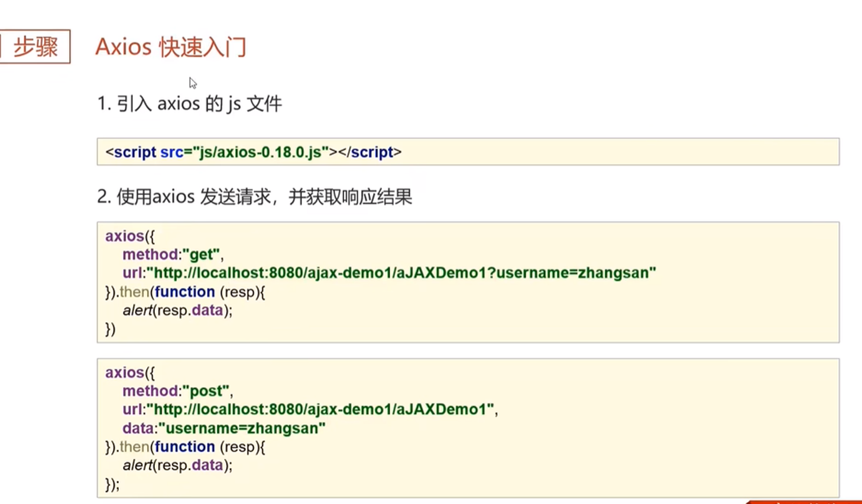Click the url line containing username=zhangsan
The height and width of the screenshot is (504, 862).
click(x=389, y=273)
